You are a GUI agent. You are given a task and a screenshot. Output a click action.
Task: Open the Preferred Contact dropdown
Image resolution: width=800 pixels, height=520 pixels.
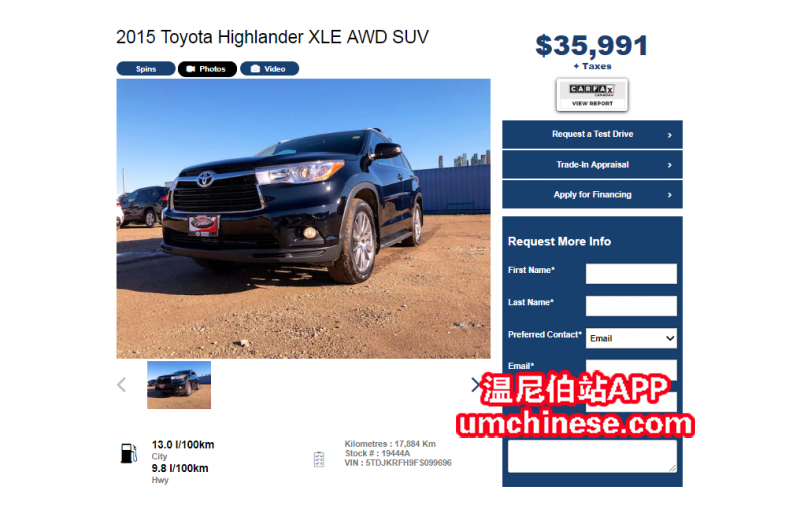click(x=631, y=338)
